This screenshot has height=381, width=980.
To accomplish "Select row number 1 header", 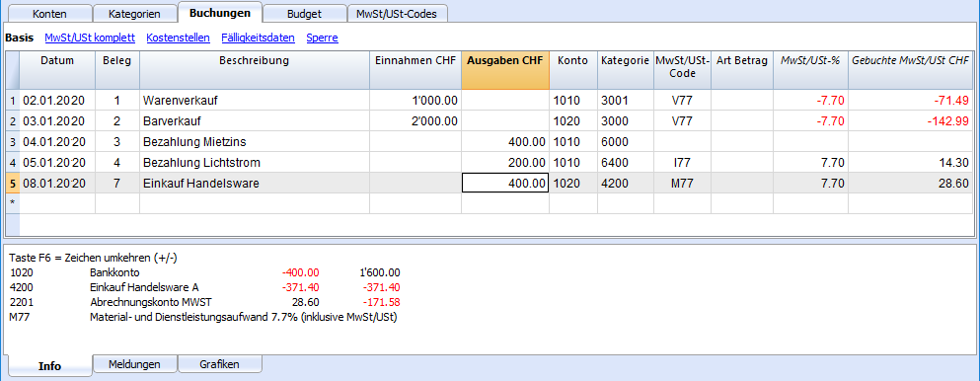I will click(13, 100).
